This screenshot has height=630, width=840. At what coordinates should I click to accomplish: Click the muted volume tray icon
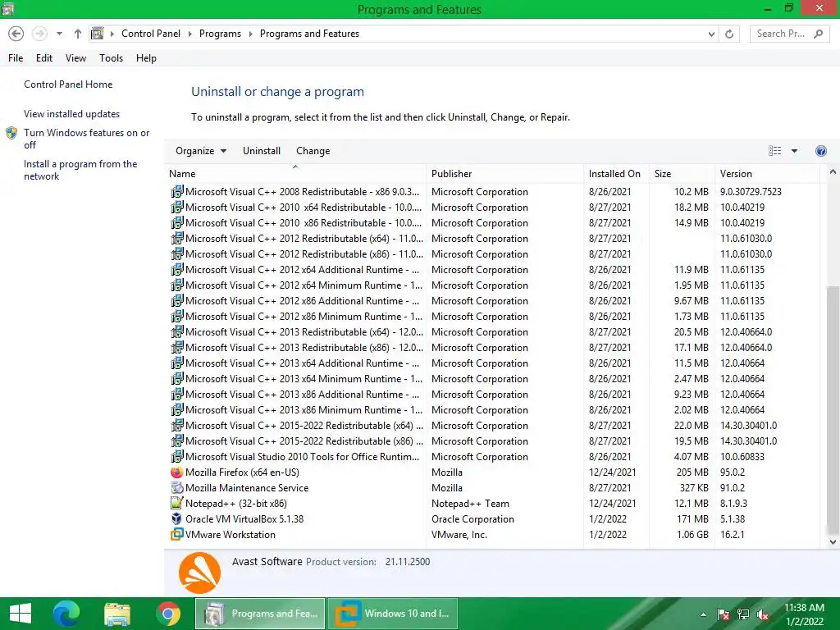[x=763, y=614]
